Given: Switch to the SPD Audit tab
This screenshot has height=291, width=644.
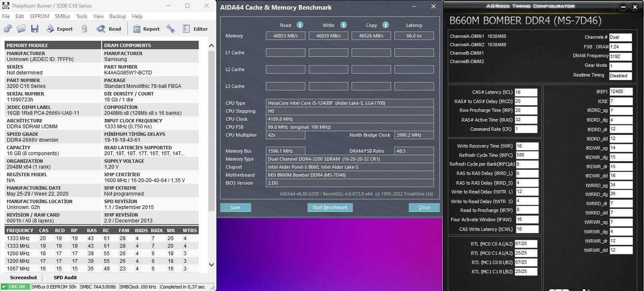Looking at the screenshot, I should tap(65, 278).
